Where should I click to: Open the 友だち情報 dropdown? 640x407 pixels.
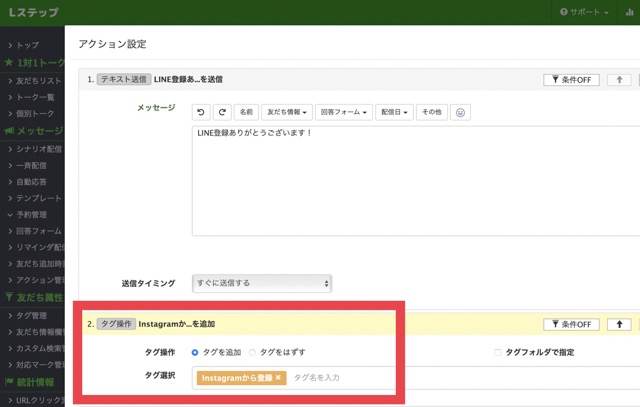point(288,112)
